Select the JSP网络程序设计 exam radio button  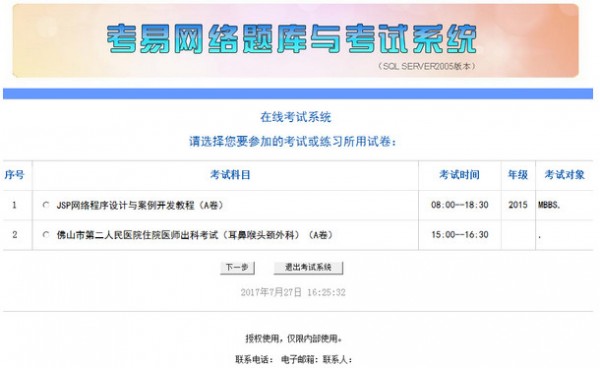pyautogui.click(x=46, y=205)
